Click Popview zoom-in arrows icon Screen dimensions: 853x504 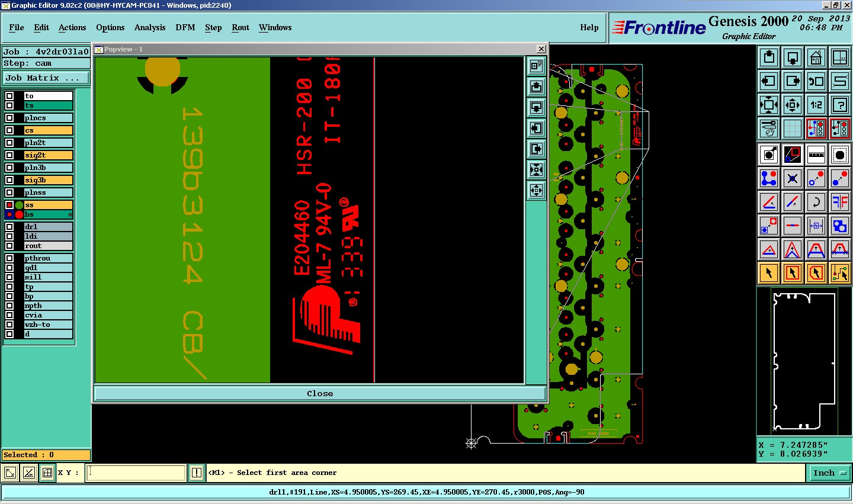536,170
